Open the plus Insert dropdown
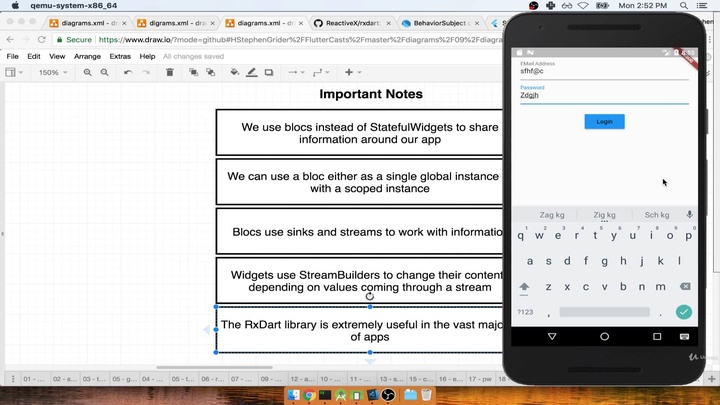Screen dimensions: 720x405 tap(352, 72)
